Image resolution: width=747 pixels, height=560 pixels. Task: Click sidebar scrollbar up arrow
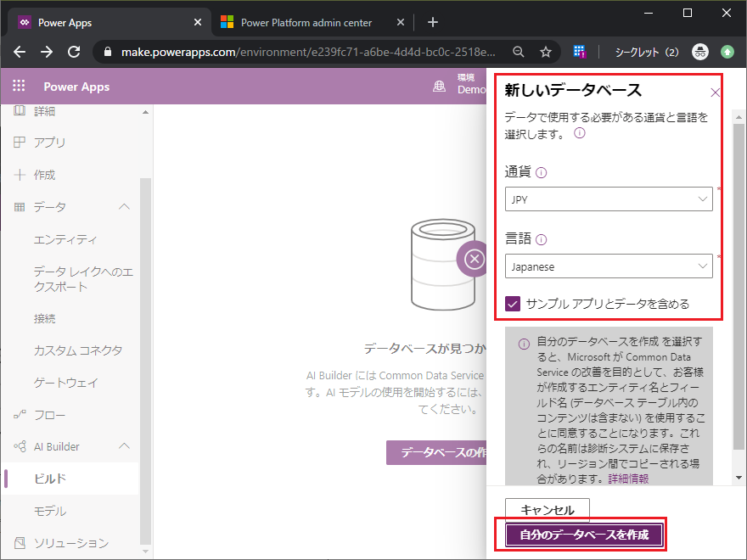(145, 112)
